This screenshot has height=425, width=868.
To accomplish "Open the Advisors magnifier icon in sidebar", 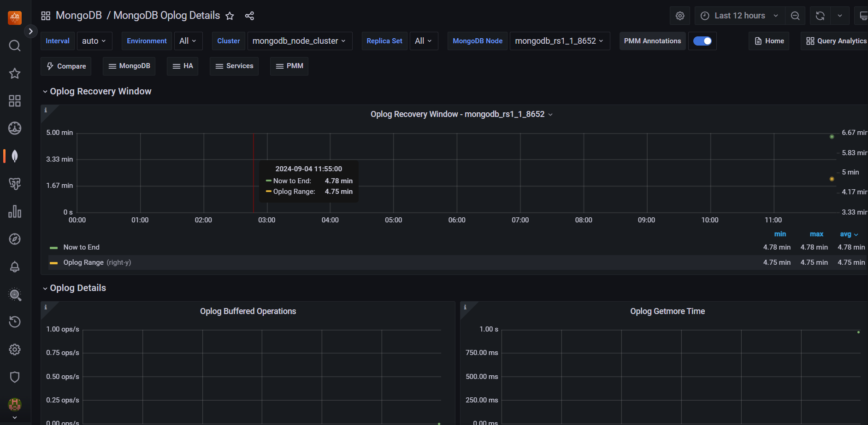I will tap(15, 294).
